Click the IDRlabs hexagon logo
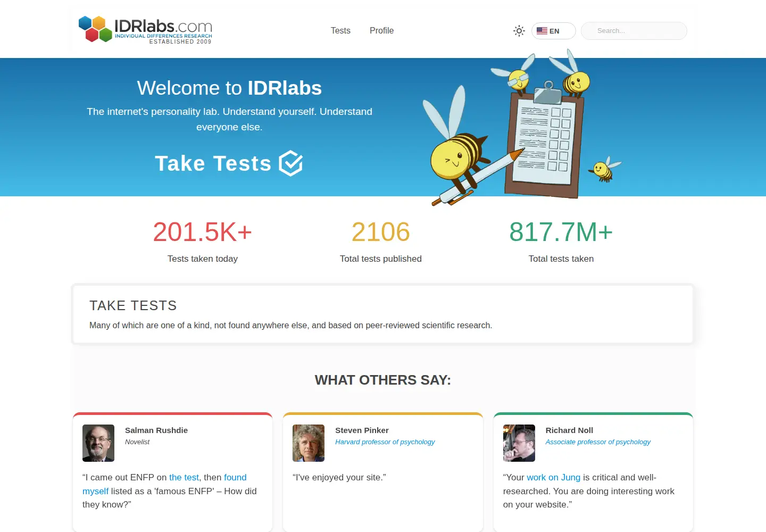Image resolution: width=766 pixels, height=532 pixels. 145,29
